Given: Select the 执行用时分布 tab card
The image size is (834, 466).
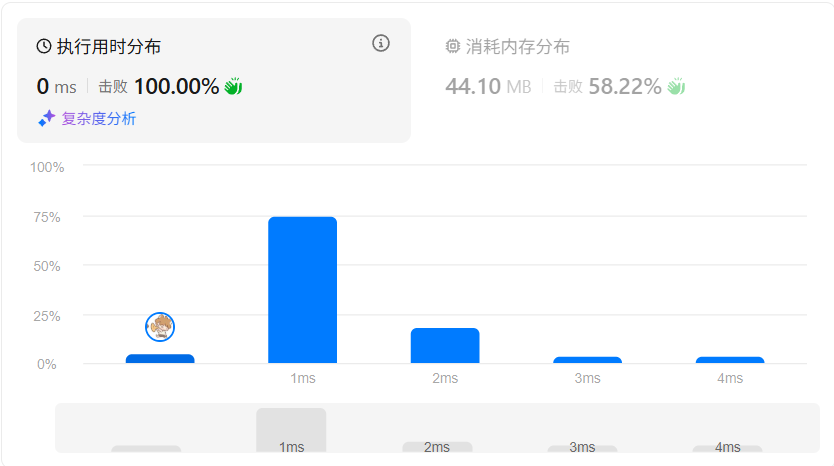Looking at the screenshot, I should click(x=214, y=80).
